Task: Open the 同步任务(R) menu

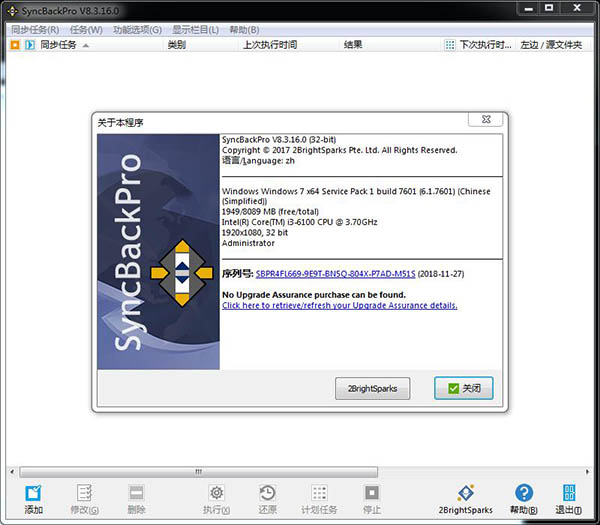Action: pyautogui.click(x=35, y=30)
